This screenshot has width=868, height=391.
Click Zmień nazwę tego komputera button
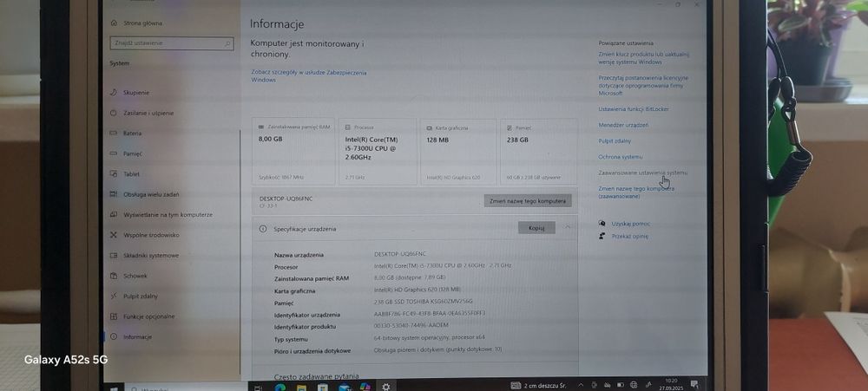pyautogui.click(x=528, y=201)
